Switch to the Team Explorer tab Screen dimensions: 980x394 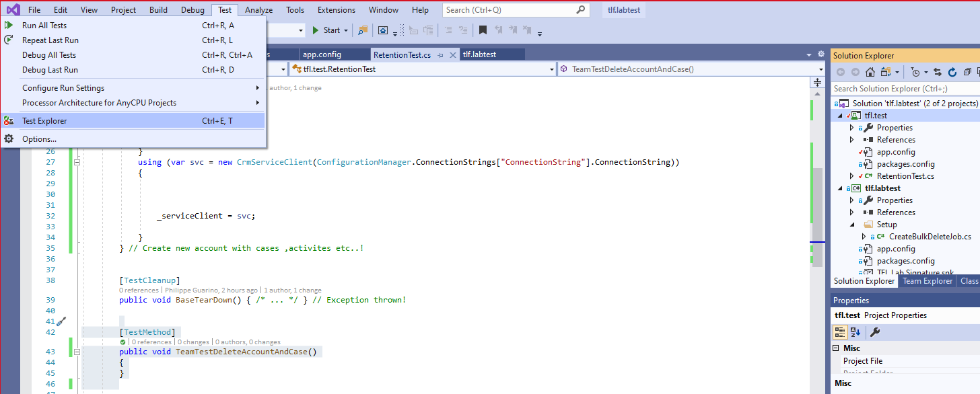pyautogui.click(x=928, y=281)
